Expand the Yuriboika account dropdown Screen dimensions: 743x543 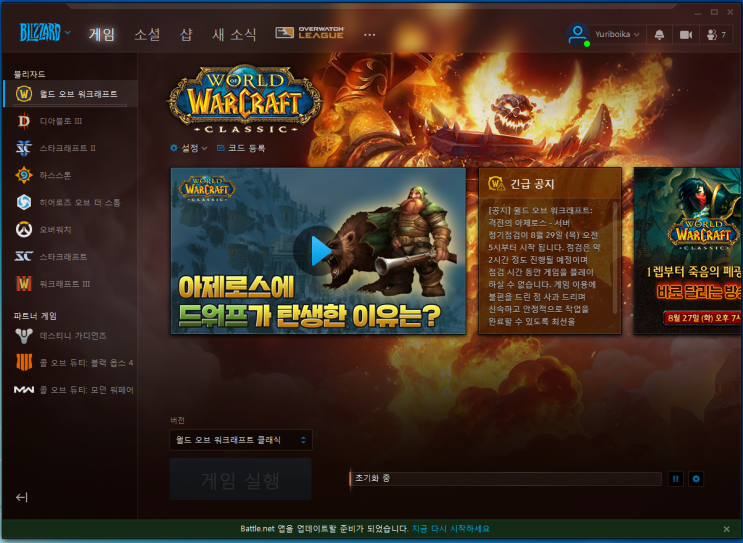617,35
